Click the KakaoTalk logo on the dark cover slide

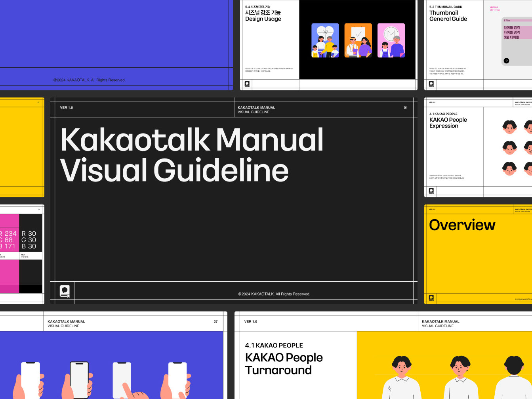(65, 291)
